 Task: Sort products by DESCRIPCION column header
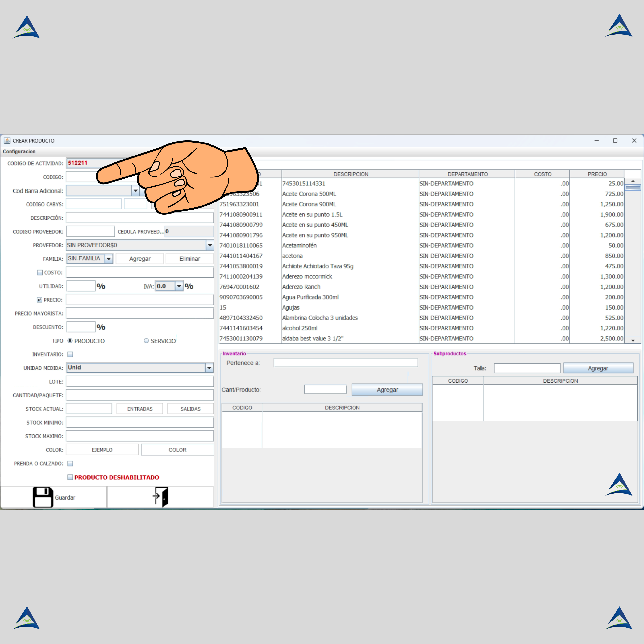coord(350,174)
